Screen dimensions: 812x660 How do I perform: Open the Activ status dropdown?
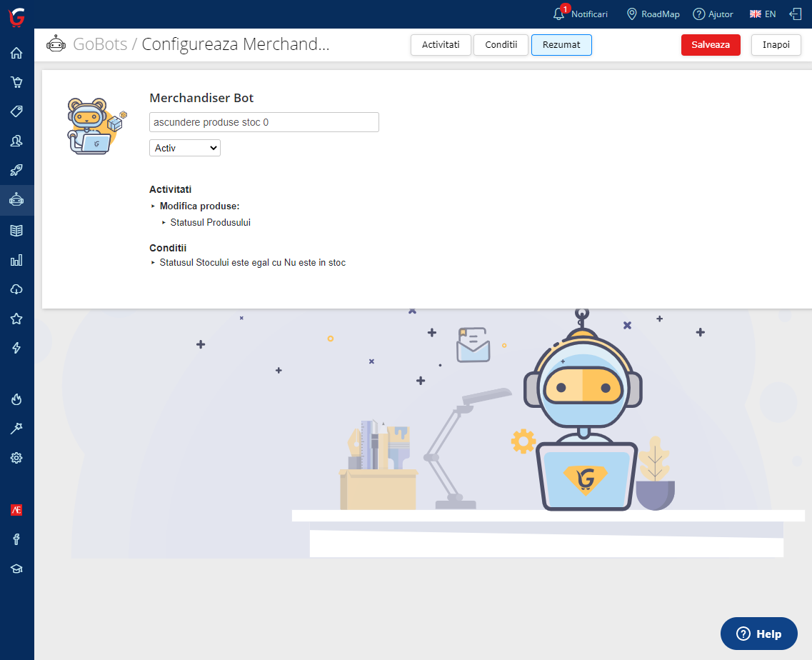[x=185, y=148]
